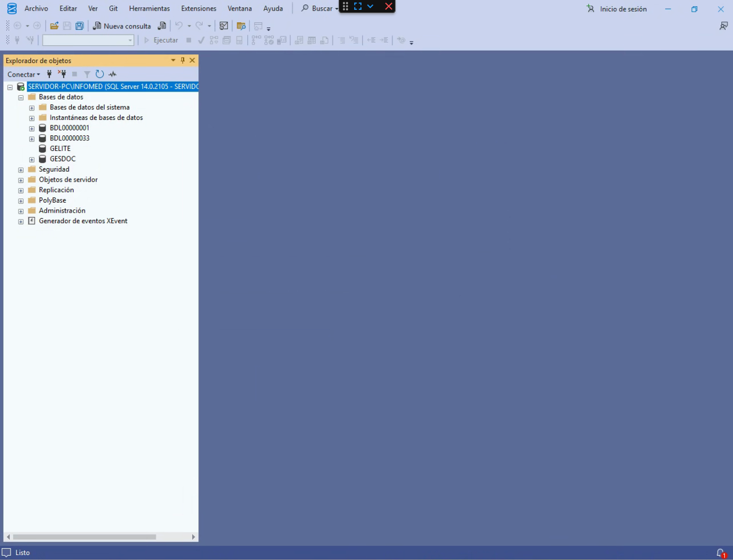
Task: Click the Refresh circular arrow in Explorador de objetos
Action: point(100,74)
